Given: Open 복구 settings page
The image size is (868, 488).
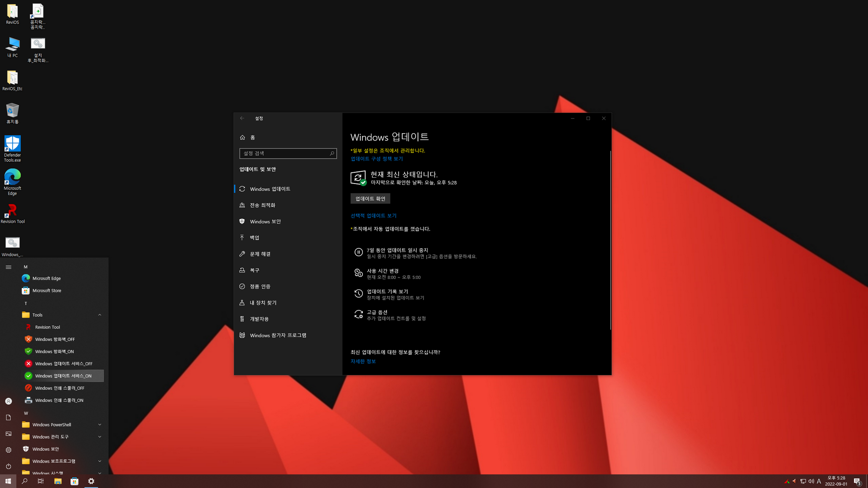Looking at the screenshot, I should coord(288,270).
